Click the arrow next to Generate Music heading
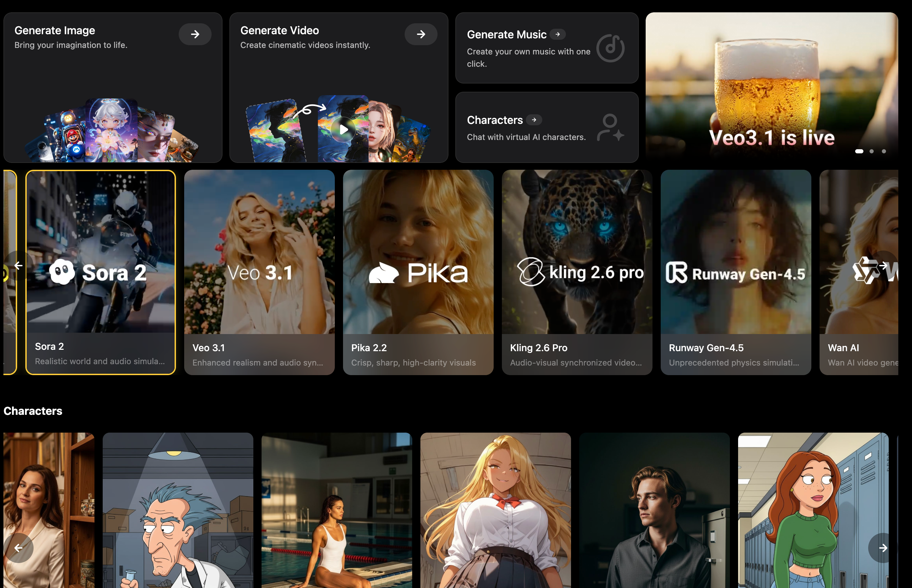 coord(558,34)
